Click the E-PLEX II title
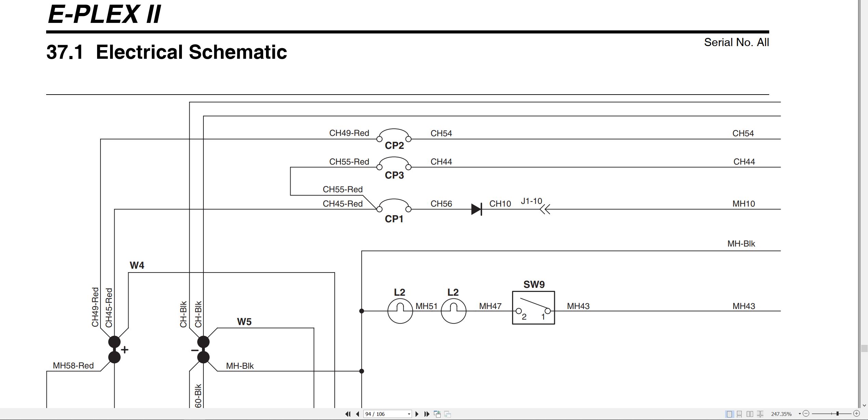The width and height of the screenshot is (868, 420). coord(104,14)
